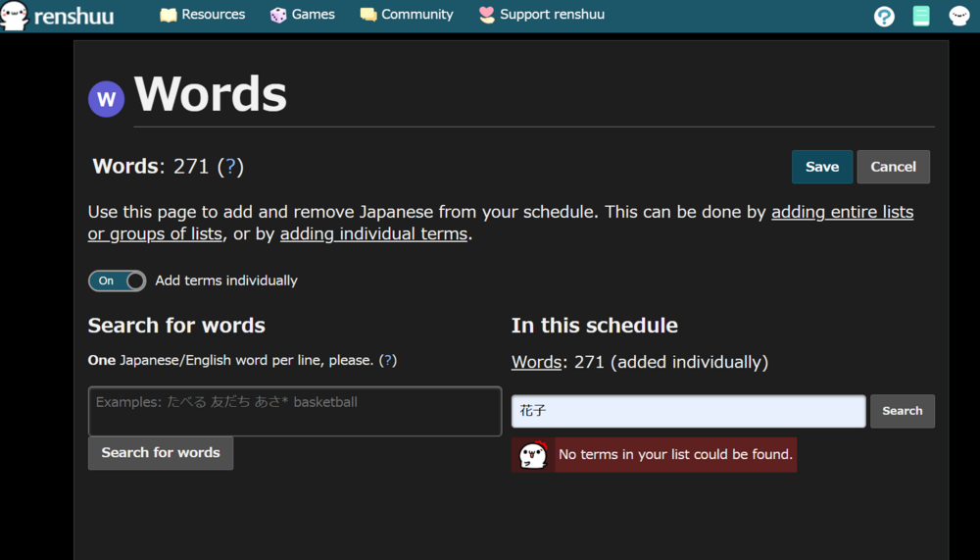
Task: Open the Community menu
Action: (x=416, y=15)
